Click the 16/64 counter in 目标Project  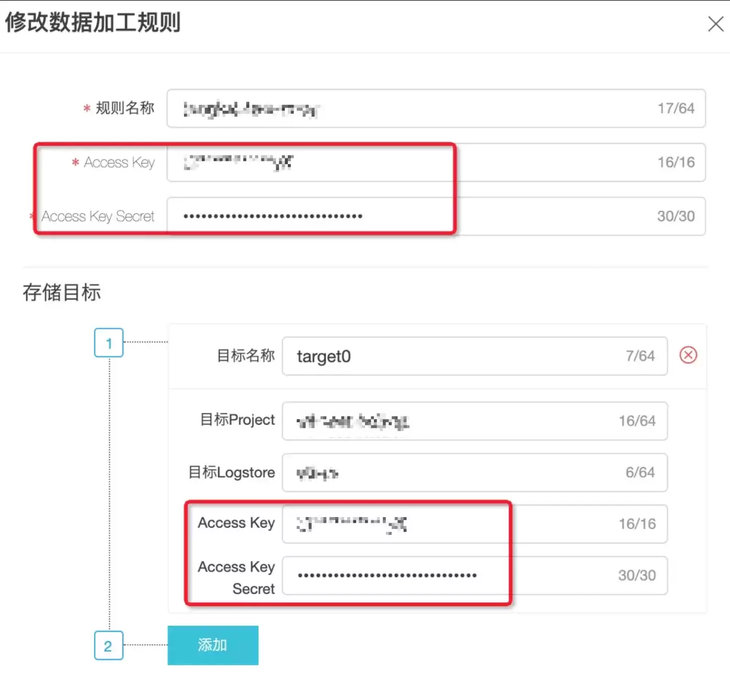[x=637, y=421]
